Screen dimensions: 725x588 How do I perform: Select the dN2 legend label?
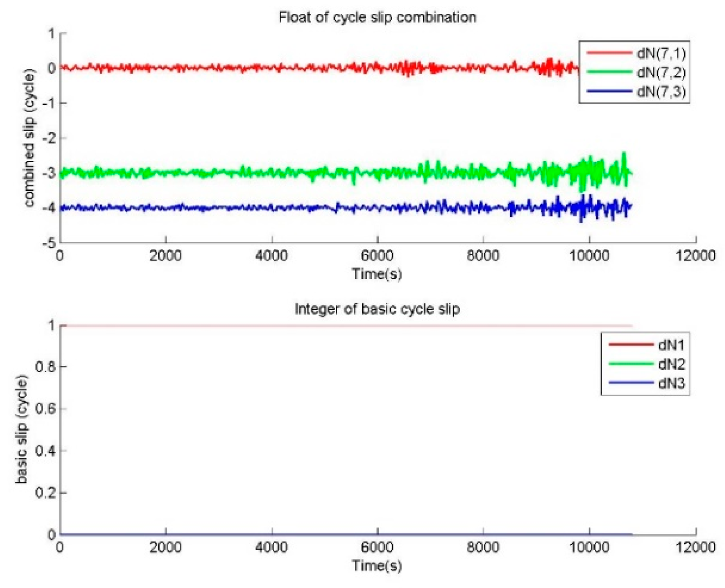pos(671,364)
